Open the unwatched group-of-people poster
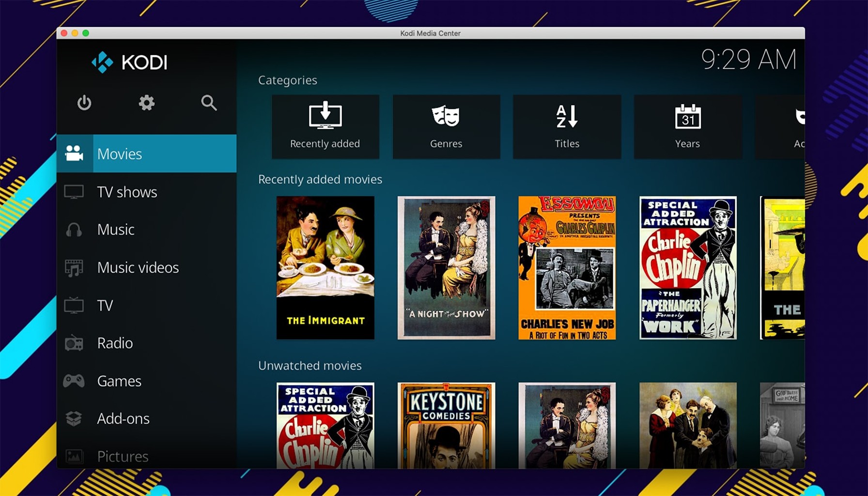Image resolution: width=868 pixels, height=496 pixels. 688,425
